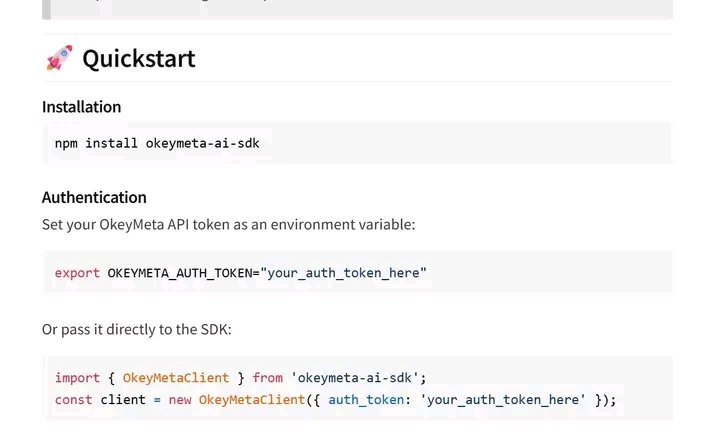Viewport: 720px width, 441px height.
Task: Click the client variable name
Action: (123, 400)
